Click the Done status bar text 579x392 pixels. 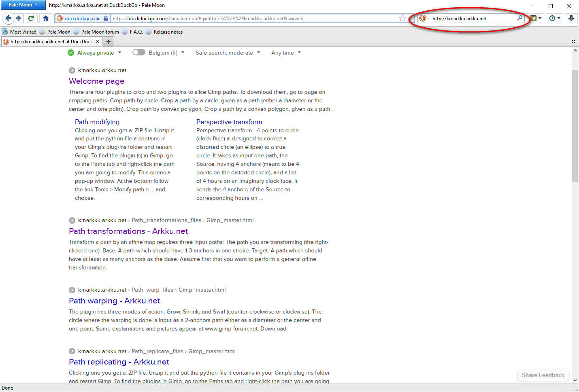click(7, 388)
